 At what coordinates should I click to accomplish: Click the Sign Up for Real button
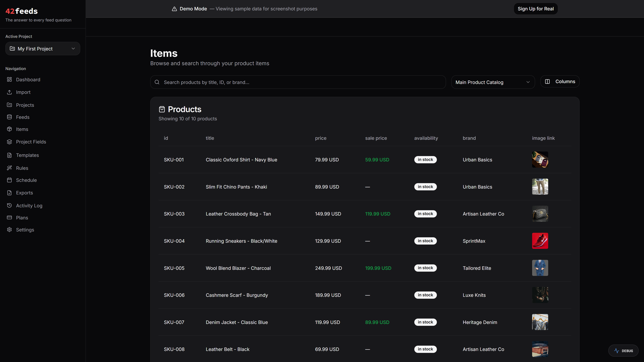(535, 9)
